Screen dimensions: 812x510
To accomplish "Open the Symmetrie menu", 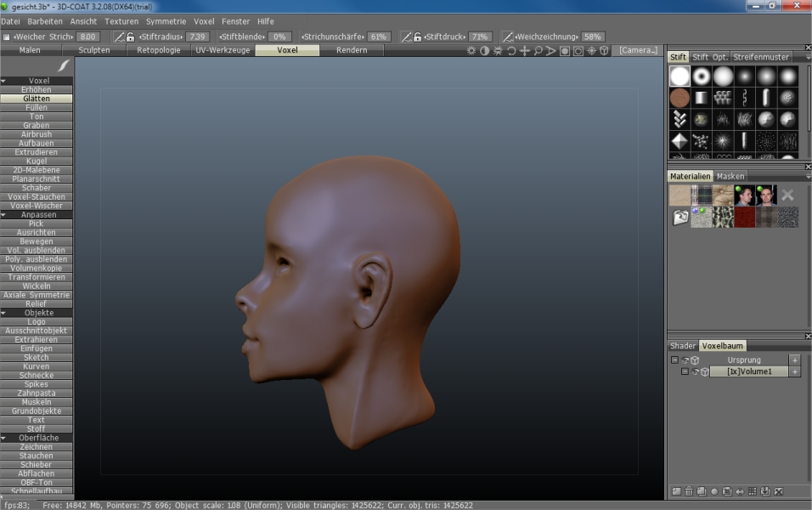I will (x=166, y=20).
